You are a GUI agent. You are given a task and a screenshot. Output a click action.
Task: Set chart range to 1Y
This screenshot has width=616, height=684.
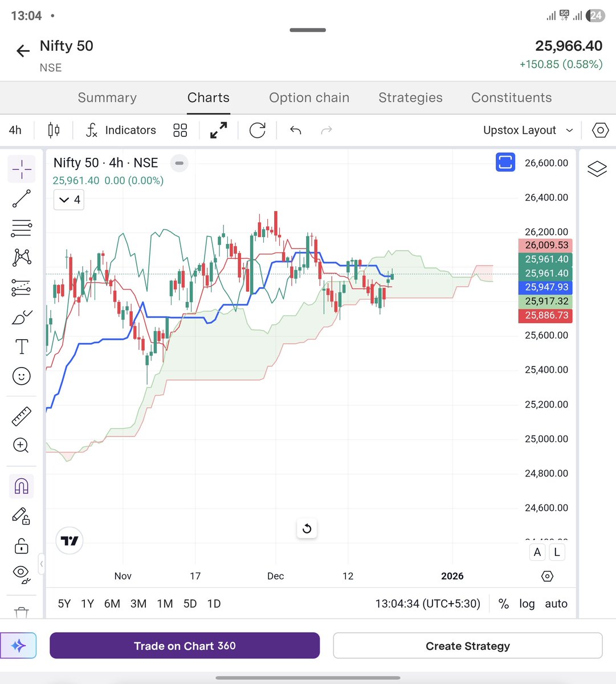pyautogui.click(x=87, y=604)
